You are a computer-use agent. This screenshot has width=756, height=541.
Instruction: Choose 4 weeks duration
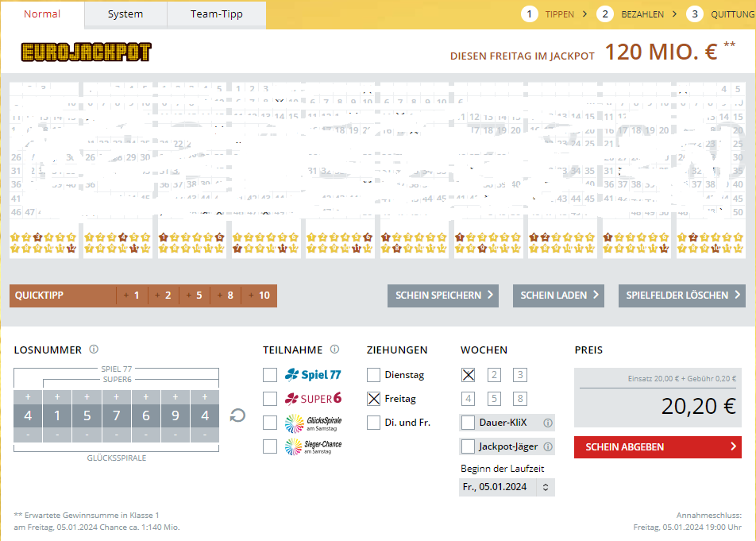click(x=469, y=399)
